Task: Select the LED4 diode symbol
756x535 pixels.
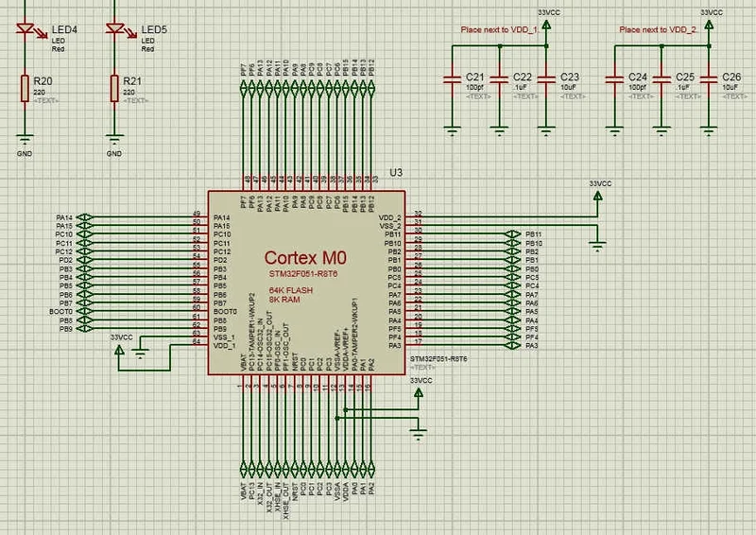Action: pos(26,30)
